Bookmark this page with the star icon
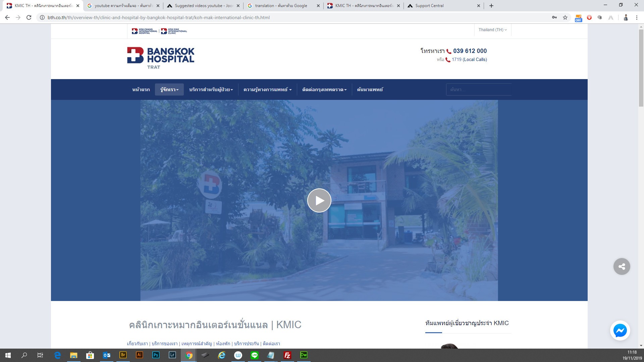The width and height of the screenshot is (644, 362). 565,17
